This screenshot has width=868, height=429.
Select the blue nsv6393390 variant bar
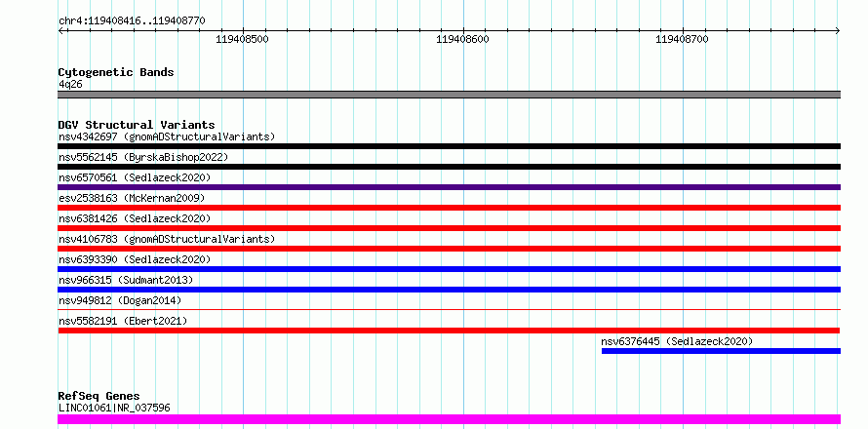click(449, 269)
